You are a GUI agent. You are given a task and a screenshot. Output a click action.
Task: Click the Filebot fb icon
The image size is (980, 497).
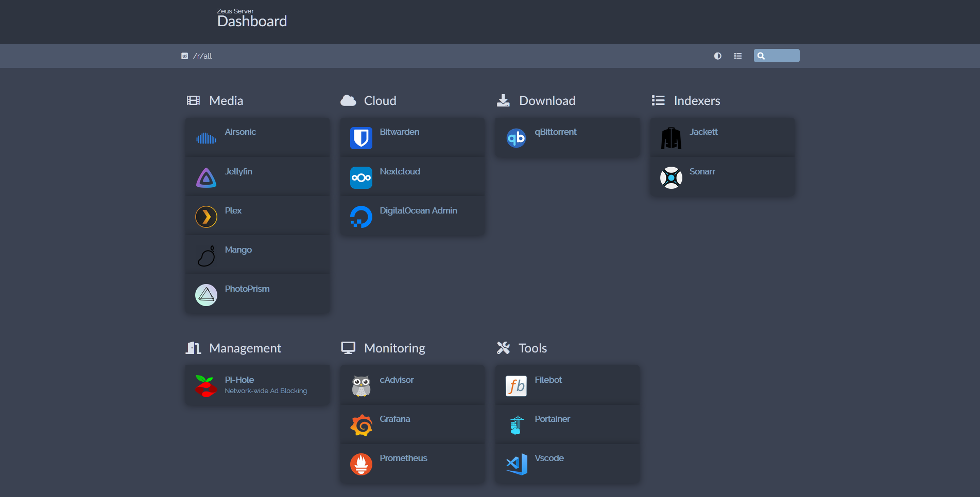point(516,386)
